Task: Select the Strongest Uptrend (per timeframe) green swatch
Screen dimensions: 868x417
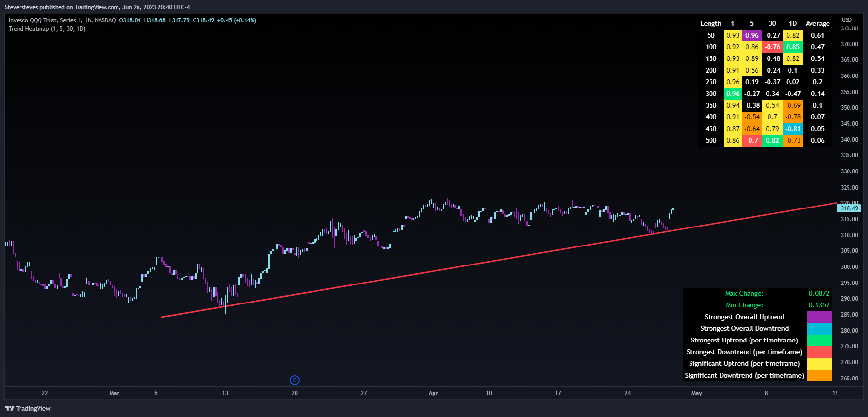Action: (819, 340)
